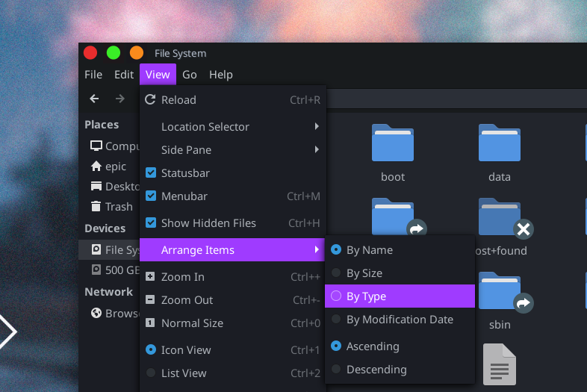Click the Network heading

[x=108, y=292]
